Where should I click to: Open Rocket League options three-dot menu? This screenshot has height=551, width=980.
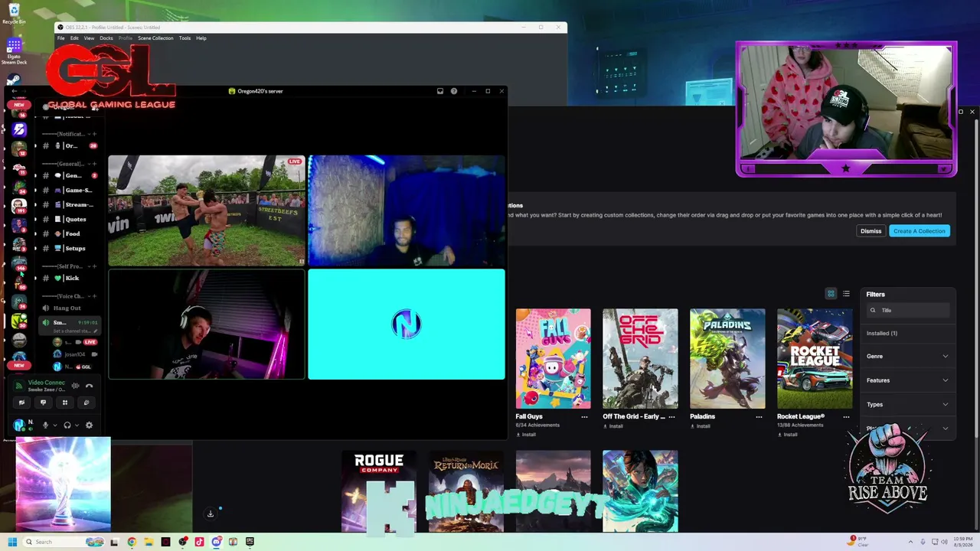(x=846, y=417)
